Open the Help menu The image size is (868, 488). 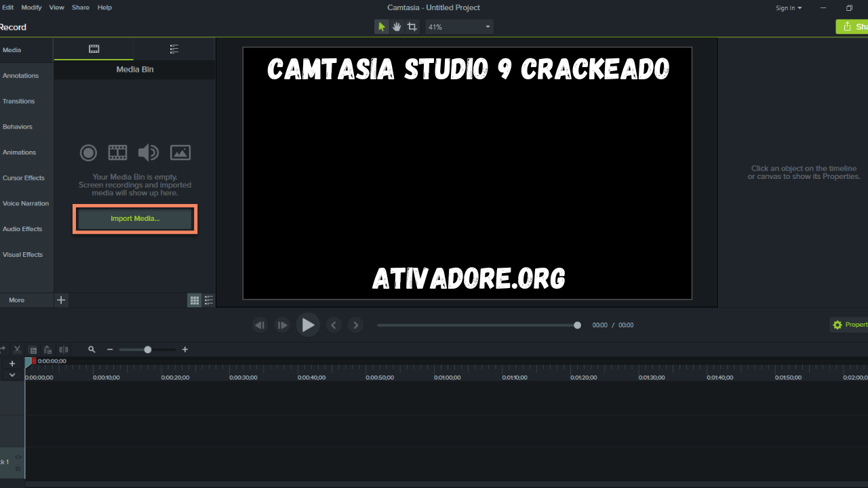pos(104,7)
